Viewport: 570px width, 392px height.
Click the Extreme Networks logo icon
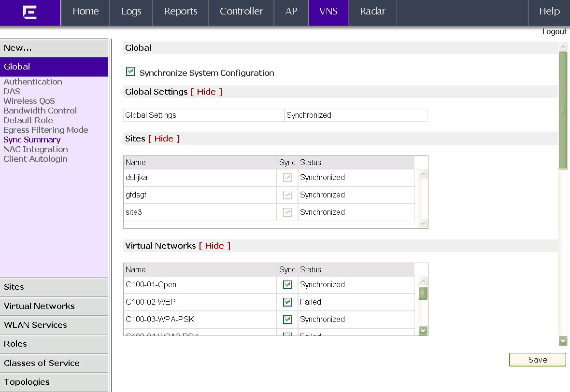click(29, 12)
